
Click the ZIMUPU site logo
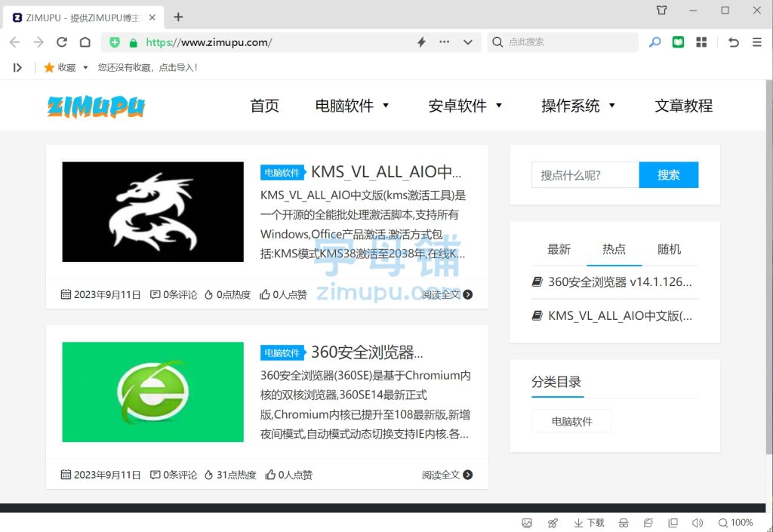pyautogui.click(x=96, y=106)
